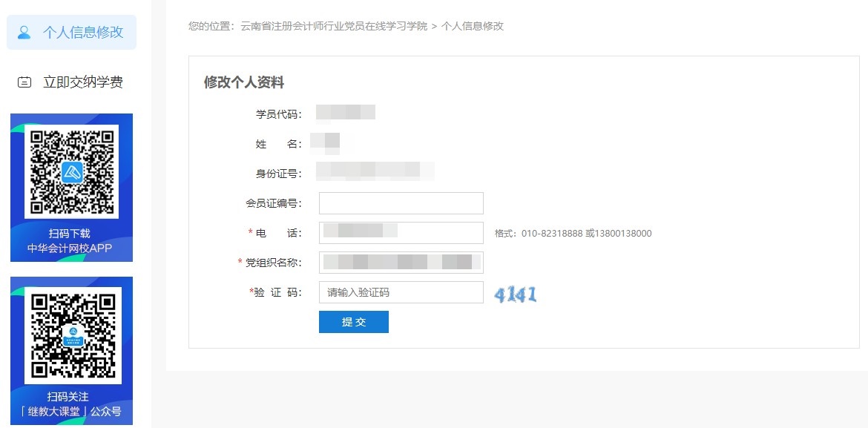Open 个人信息修改 sidebar menu item
Image resolution: width=868 pixels, height=428 pixels.
point(71,32)
